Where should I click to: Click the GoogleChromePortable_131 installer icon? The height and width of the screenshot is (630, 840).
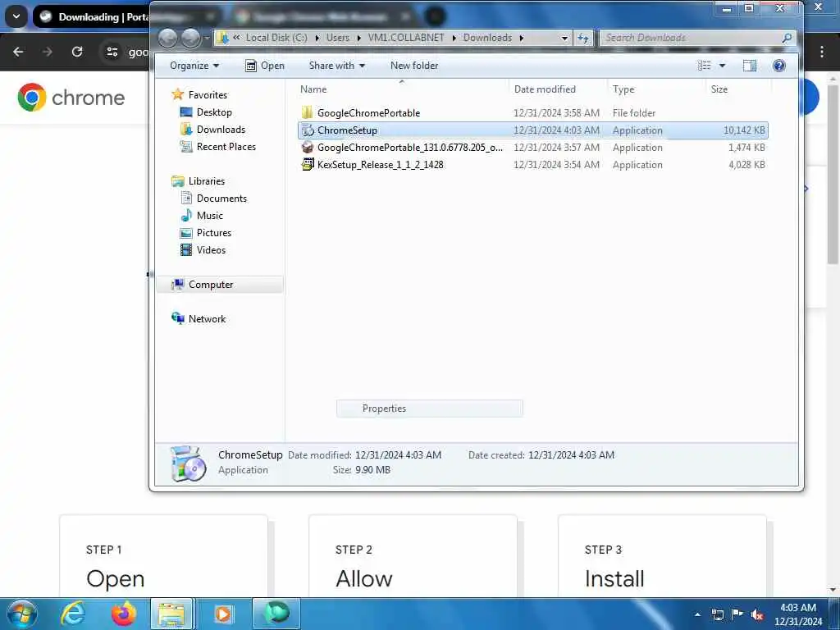point(308,148)
